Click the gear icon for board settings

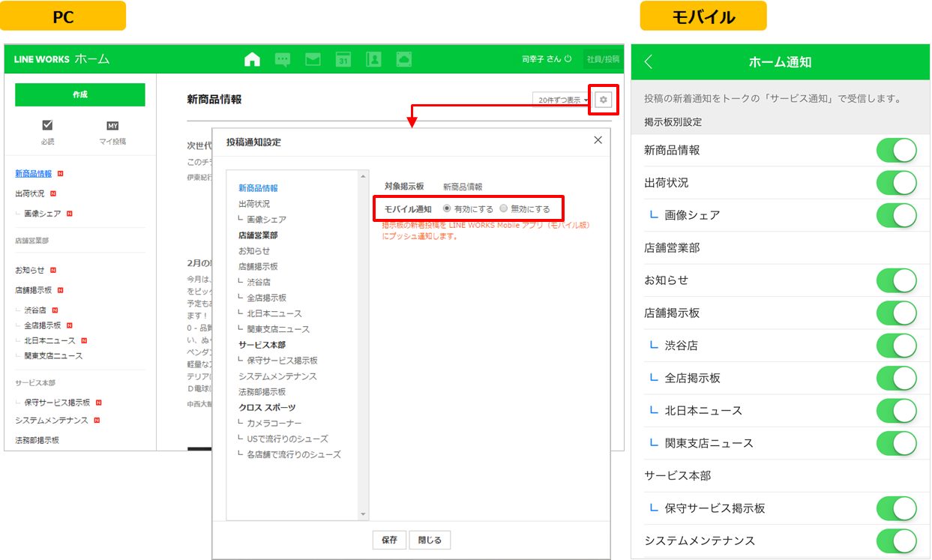click(x=604, y=100)
